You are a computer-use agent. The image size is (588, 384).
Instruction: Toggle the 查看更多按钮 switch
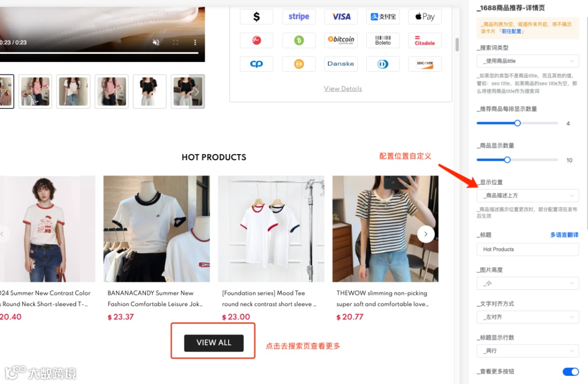click(571, 371)
